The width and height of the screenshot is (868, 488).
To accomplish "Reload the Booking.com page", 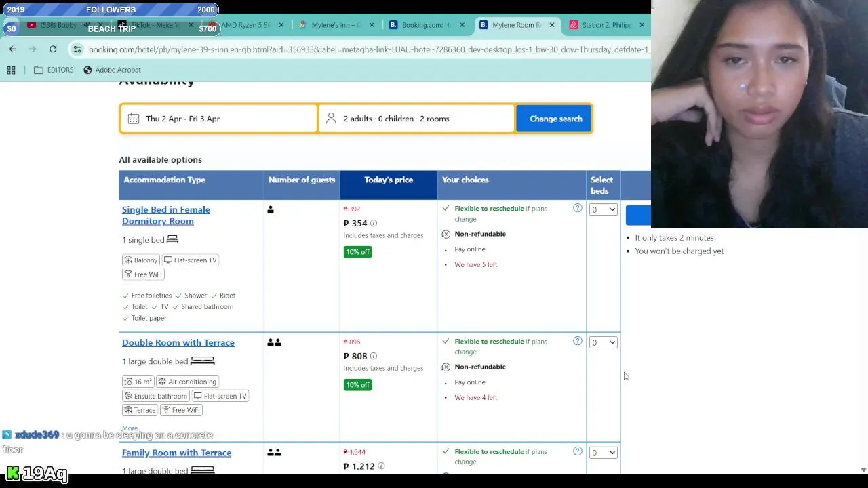I will pyautogui.click(x=53, y=49).
